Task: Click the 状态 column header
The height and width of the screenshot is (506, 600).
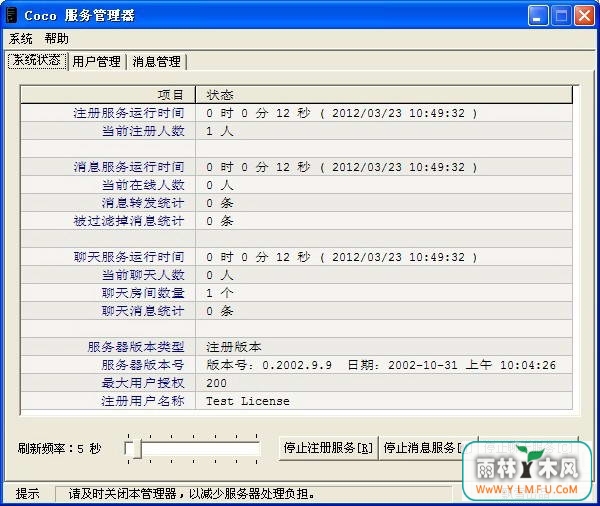Action: pyautogui.click(x=384, y=95)
